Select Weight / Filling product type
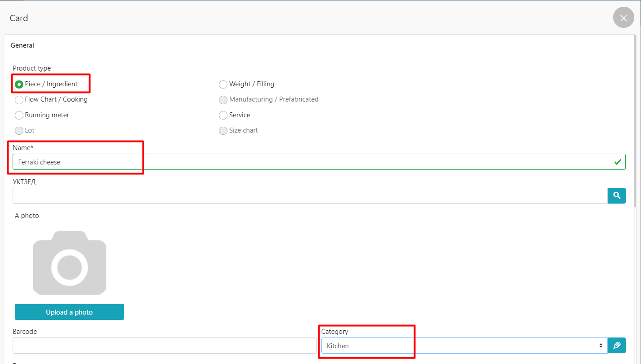Viewport: 641px width, 364px height. click(x=223, y=84)
